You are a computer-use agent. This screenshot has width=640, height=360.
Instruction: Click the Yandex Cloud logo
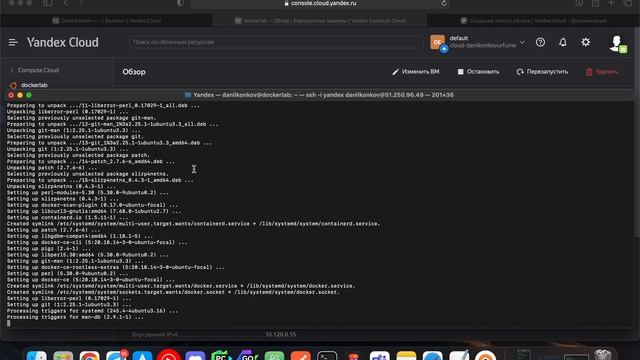coord(62,42)
